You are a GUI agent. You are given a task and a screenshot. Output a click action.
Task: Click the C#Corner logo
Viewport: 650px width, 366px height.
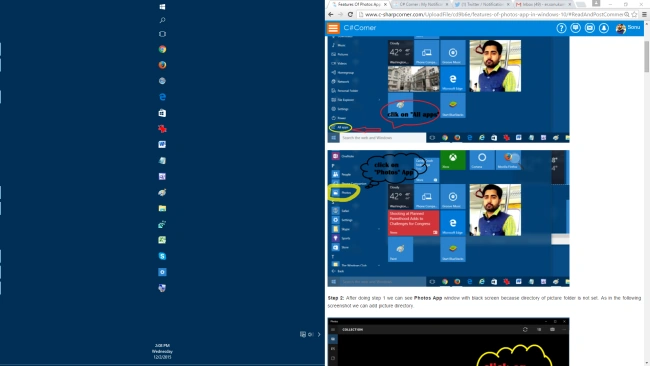[x=360, y=28]
